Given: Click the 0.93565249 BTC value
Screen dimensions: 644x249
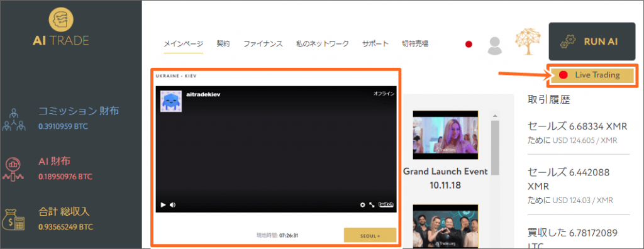Looking at the screenshot, I should click(65, 227).
